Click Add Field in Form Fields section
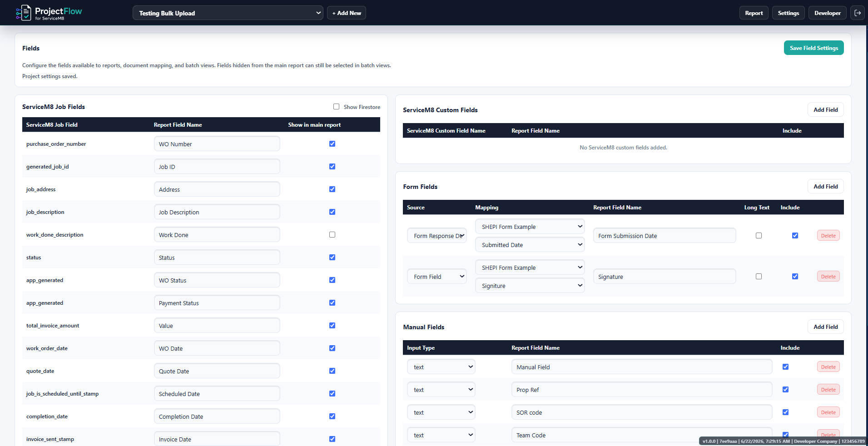This screenshot has height=446, width=868. click(826, 187)
